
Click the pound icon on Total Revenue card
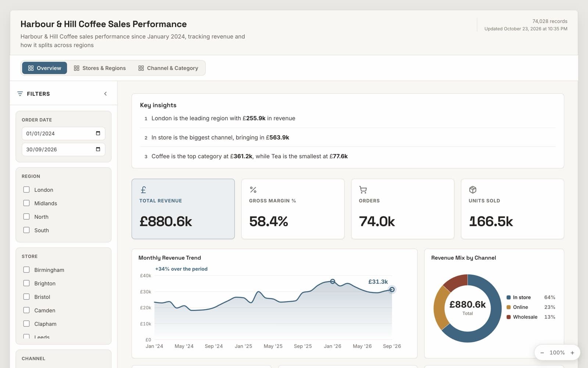(143, 190)
